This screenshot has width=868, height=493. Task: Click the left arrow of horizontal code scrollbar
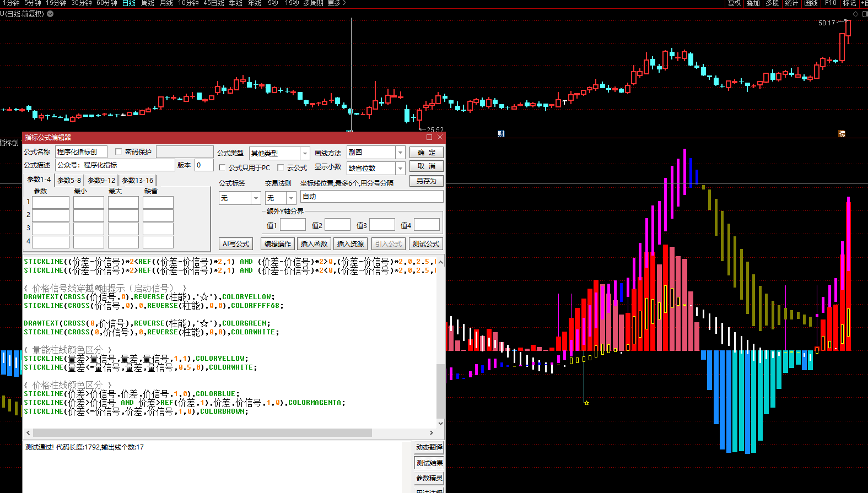pos(28,433)
